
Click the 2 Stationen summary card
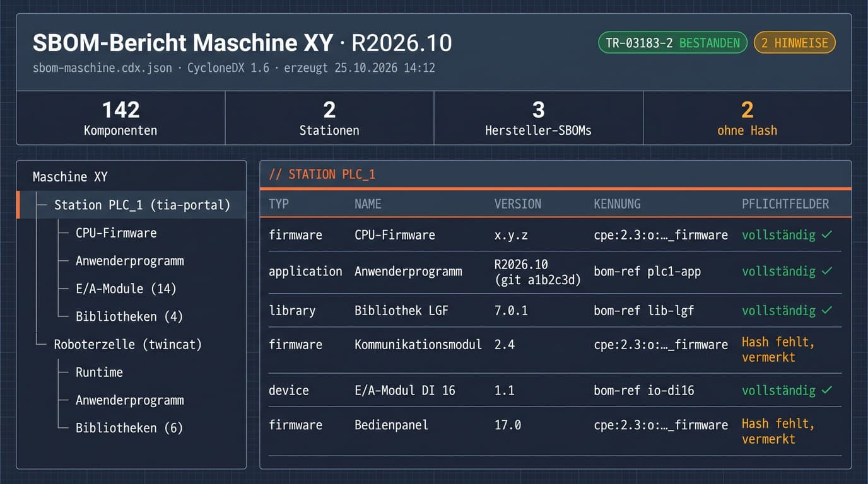click(x=329, y=118)
